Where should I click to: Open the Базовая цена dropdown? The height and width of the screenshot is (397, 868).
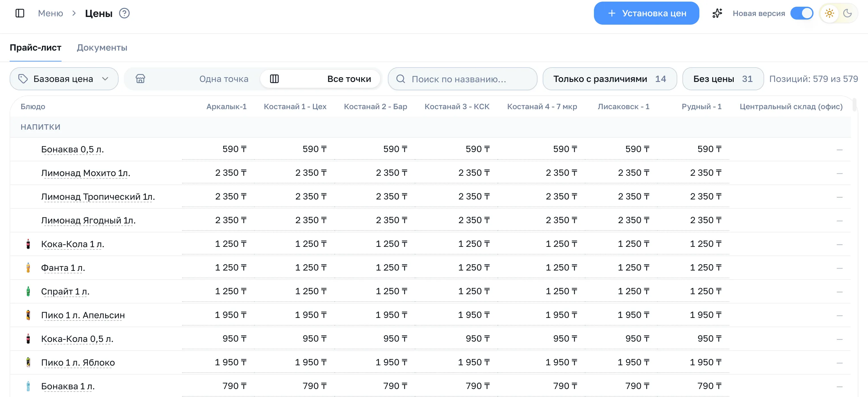64,79
